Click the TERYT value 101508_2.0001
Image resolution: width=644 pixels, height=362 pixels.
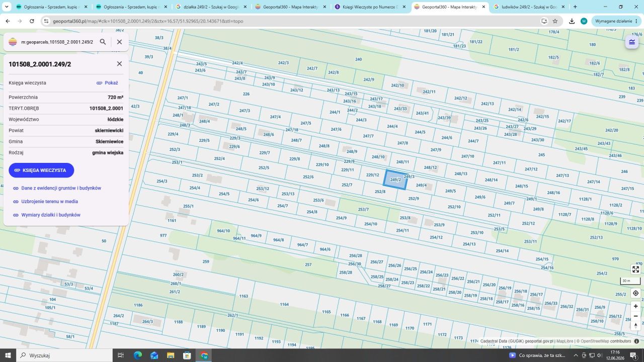(106, 109)
